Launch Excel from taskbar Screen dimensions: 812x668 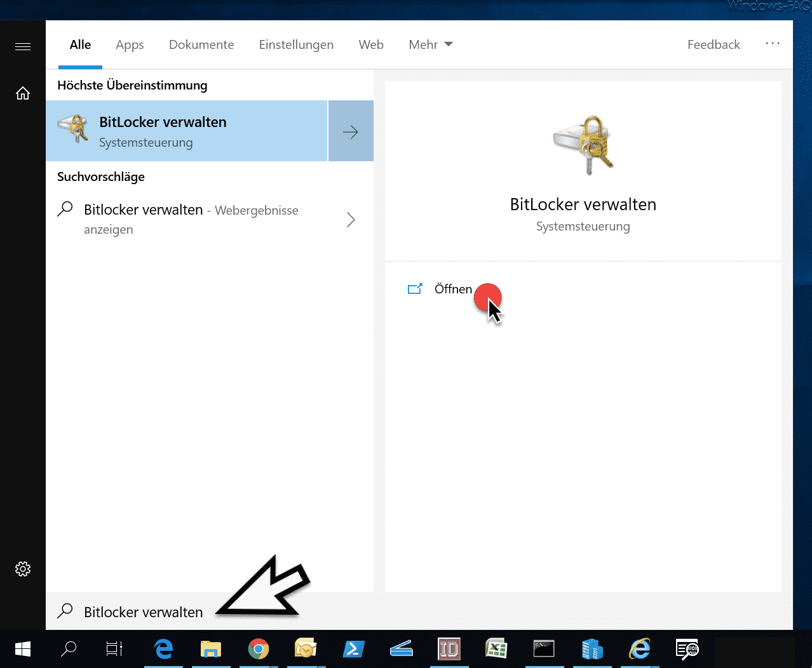pyautogui.click(x=496, y=649)
